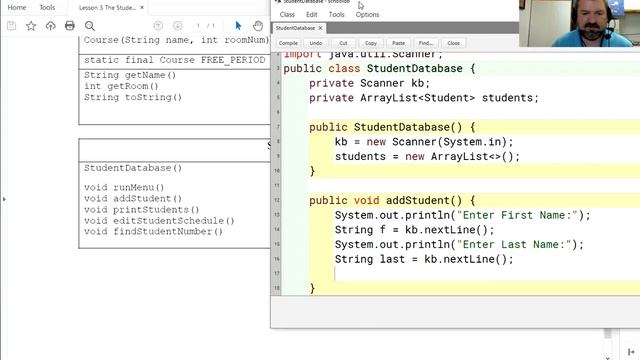The height and width of the screenshot is (360, 640).
Task: Open search with magnifier icon in PDF viewer
Action: tap(90, 26)
